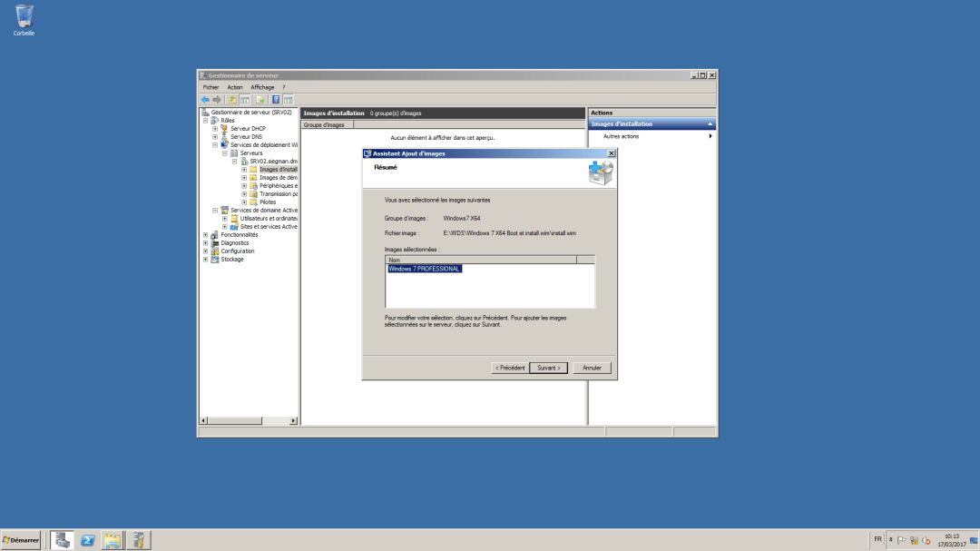Open the Affichage menu
The image size is (980, 551).
[262, 86]
